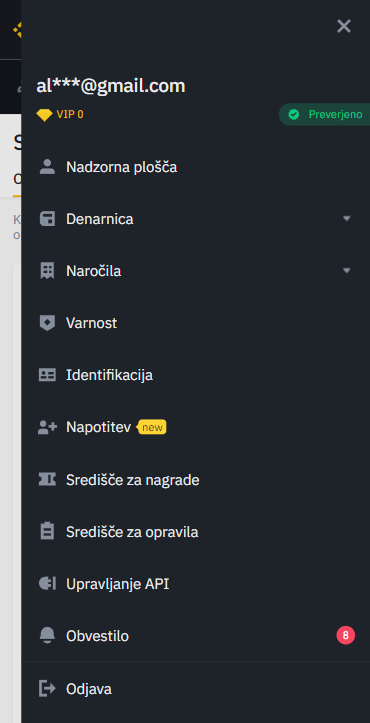Click the Preverjeno verified badge
The height and width of the screenshot is (723, 370).
[x=325, y=114]
